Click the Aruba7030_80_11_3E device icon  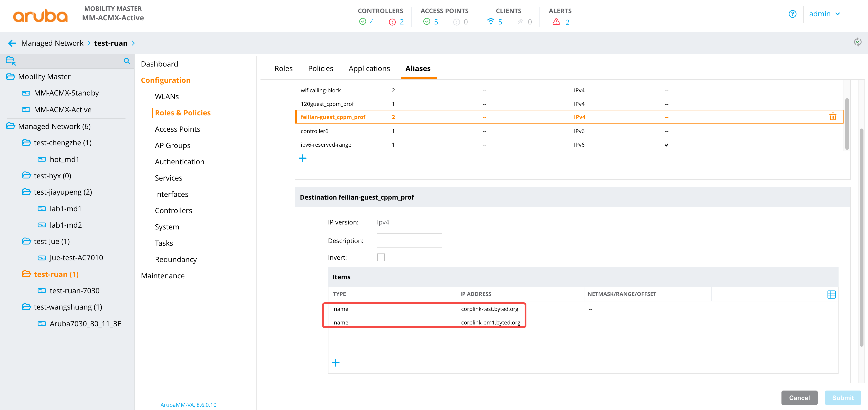tap(42, 324)
